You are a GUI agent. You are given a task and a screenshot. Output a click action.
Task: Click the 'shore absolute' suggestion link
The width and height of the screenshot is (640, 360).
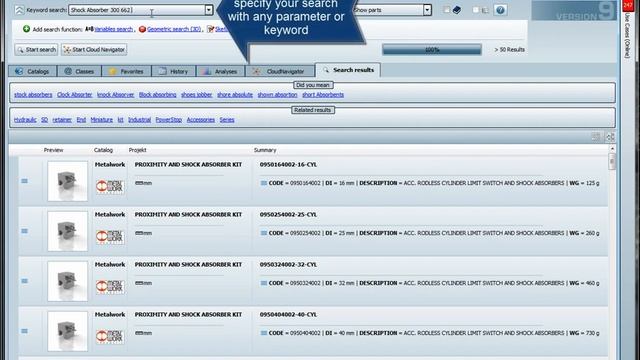tap(235, 95)
